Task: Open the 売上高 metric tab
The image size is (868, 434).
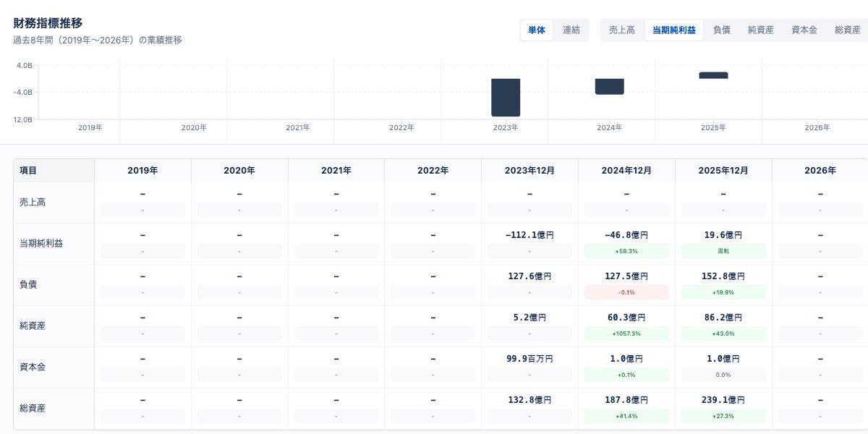Action: [x=622, y=30]
